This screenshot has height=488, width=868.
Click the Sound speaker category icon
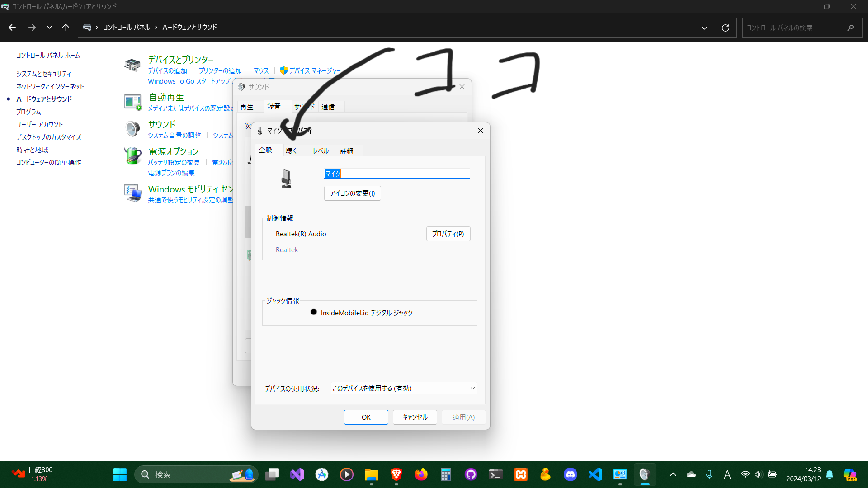coord(132,129)
